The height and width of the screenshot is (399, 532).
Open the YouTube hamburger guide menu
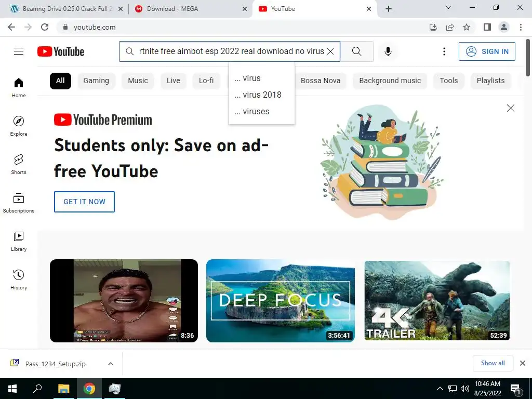[19, 51]
